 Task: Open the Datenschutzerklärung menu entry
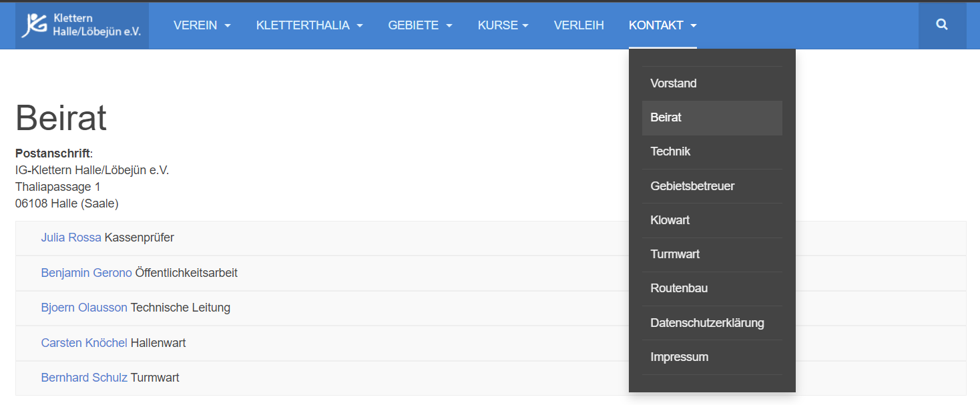pos(707,323)
